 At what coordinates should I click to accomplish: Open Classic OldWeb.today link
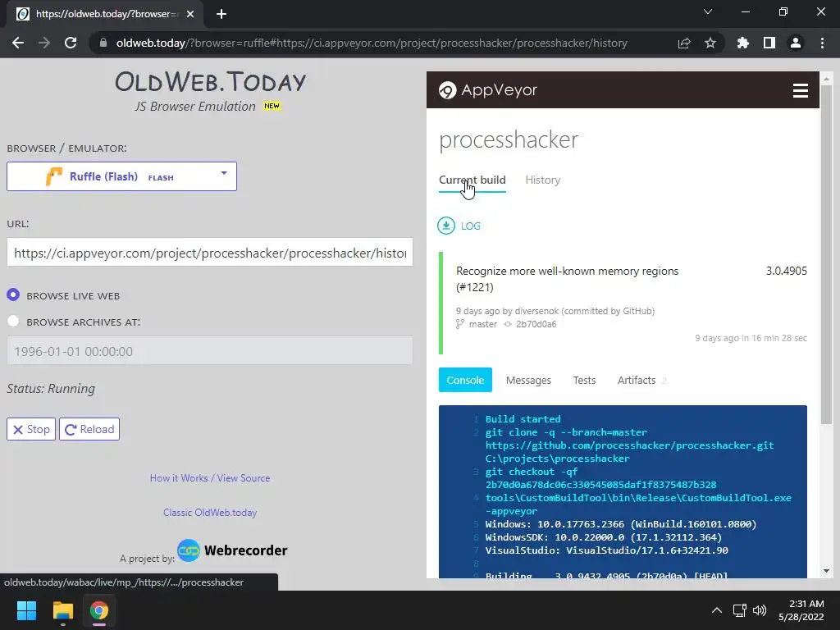click(210, 512)
